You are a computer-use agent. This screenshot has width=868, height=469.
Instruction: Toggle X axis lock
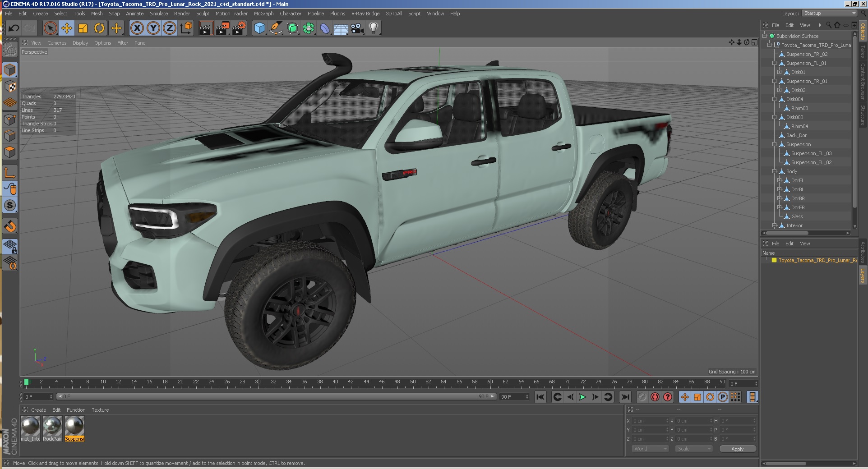pos(137,28)
